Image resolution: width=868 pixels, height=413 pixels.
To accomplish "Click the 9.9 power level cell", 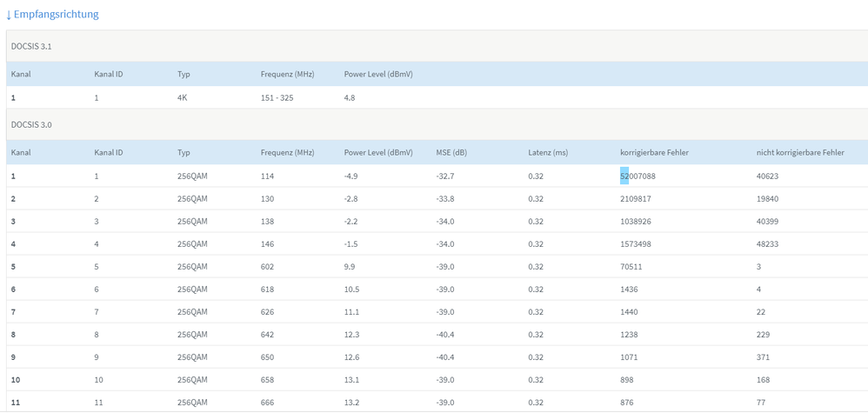I will (x=350, y=267).
